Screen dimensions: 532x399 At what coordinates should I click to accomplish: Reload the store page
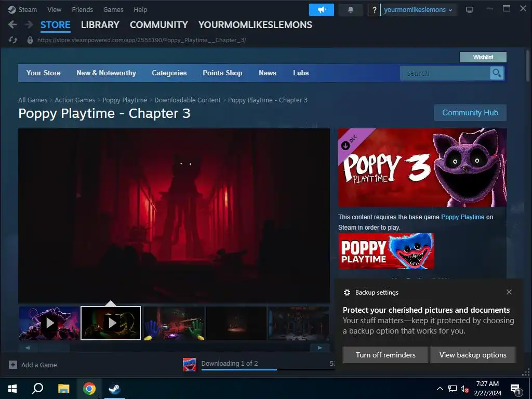(x=13, y=40)
